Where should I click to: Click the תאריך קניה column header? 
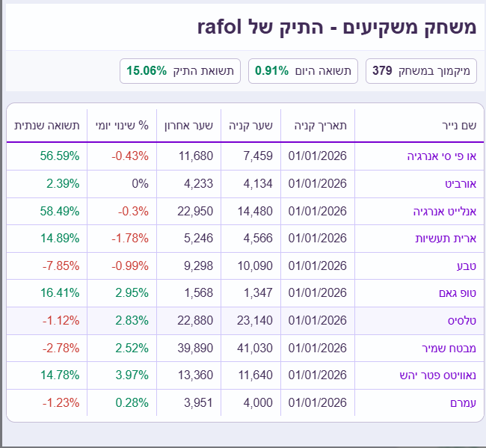[x=319, y=126]
